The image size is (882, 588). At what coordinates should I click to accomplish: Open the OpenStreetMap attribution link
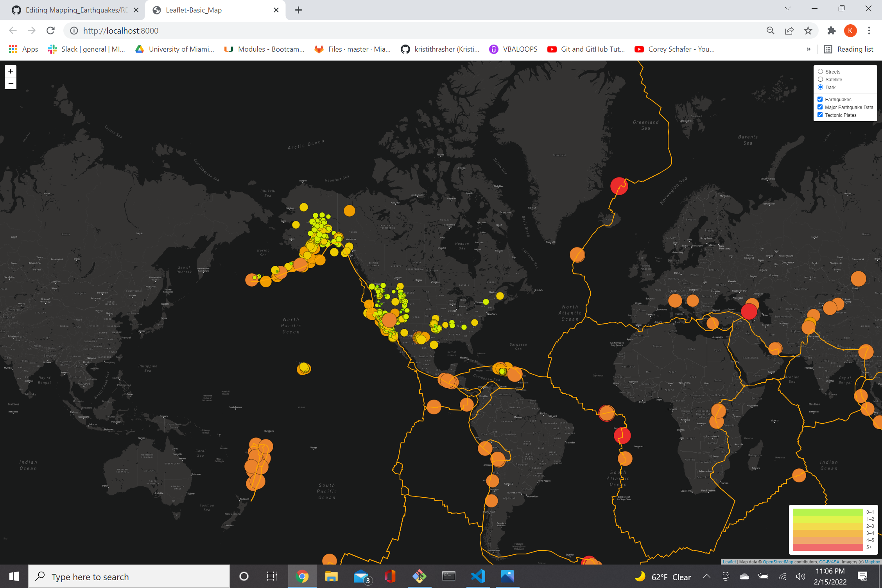click(778, 562)
